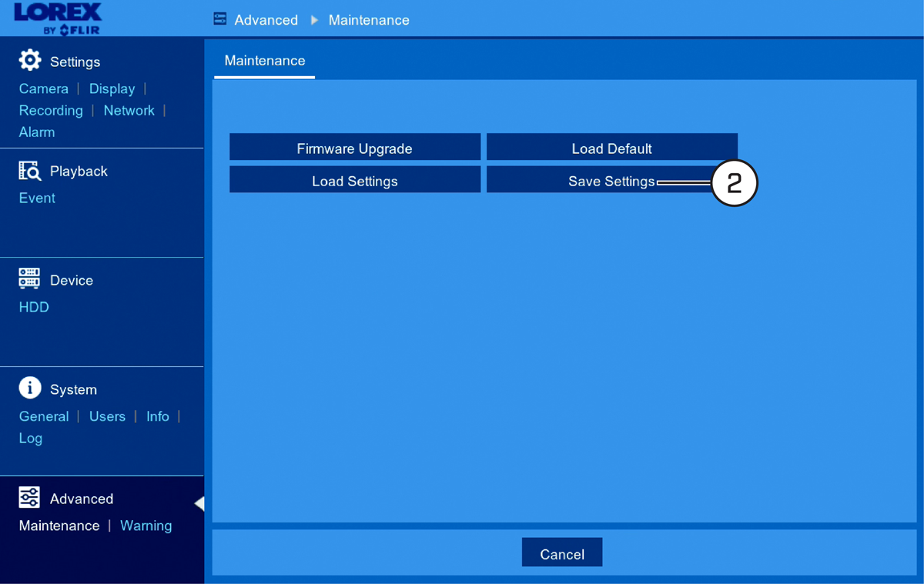924x584 pixels.
Task: Open the Display settings link
Action: 112,88
